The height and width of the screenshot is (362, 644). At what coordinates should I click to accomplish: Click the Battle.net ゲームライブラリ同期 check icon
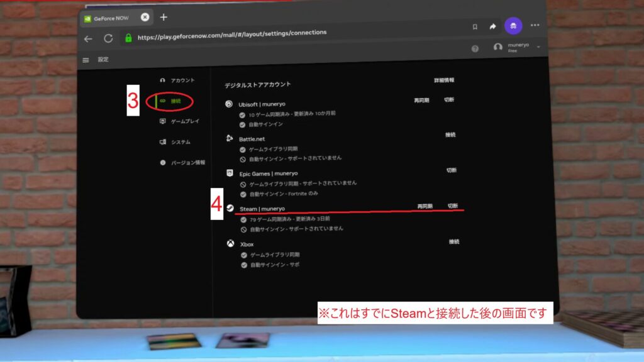(x=243, y=150)
